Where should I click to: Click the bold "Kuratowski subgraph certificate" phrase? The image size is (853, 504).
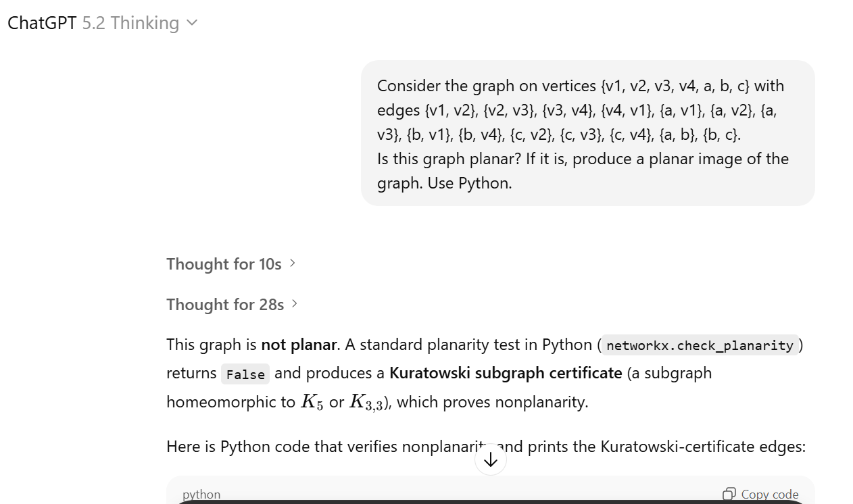click(x=506, y=373)
